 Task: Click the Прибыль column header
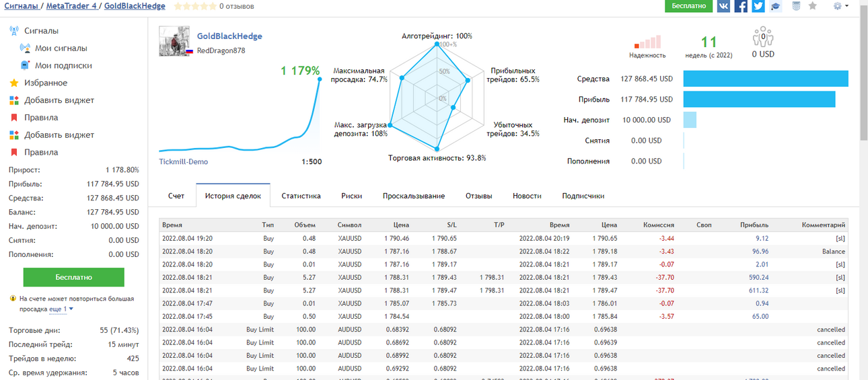pyautogui.click(x=754, y=225)
